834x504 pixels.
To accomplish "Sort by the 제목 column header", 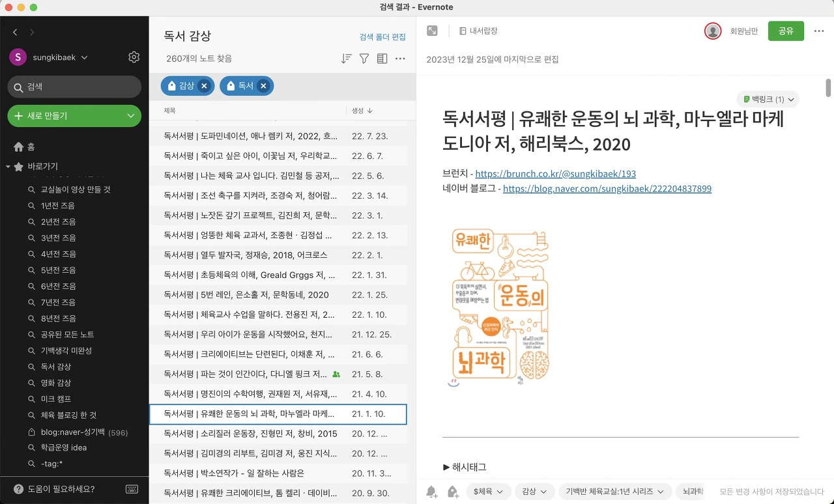I will click(169, 111).
